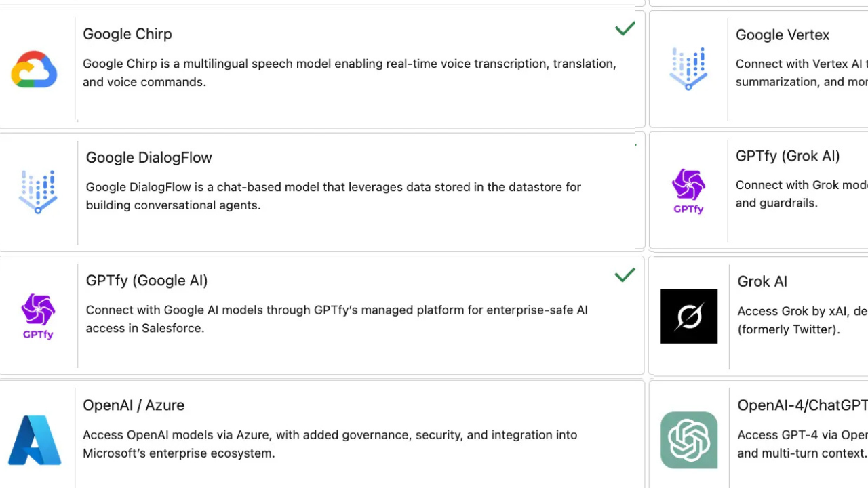Open the Google Chirp title
868x488 pixels.
pyautogui.click(x=127, y=34)
